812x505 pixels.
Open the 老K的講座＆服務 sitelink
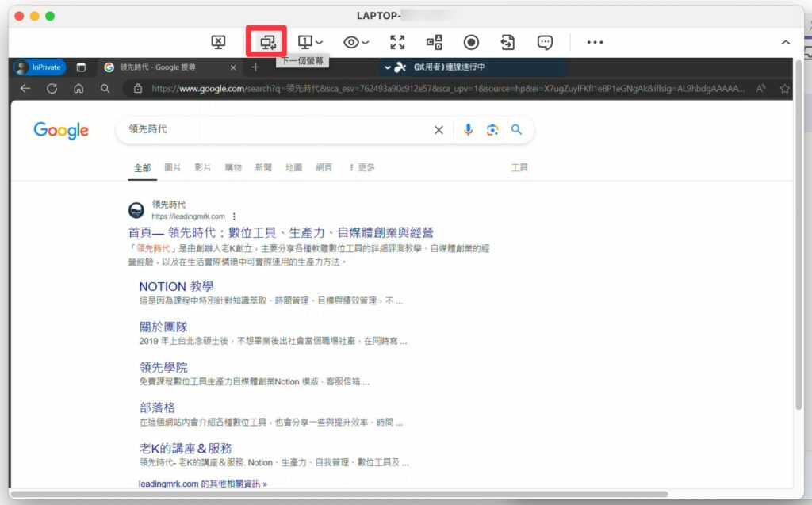tap(186, 448)
